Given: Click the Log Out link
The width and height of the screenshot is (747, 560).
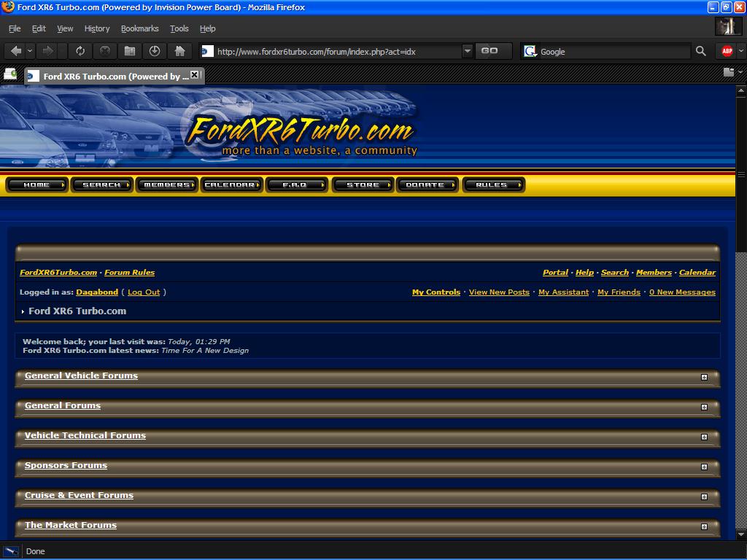Looking at the screenshot, I should [x=144, y=292].
